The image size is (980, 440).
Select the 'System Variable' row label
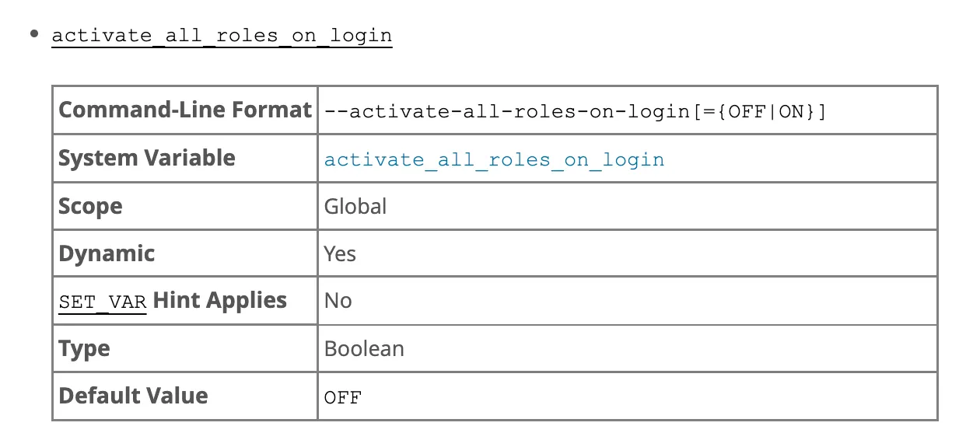[x=147, y=158]
